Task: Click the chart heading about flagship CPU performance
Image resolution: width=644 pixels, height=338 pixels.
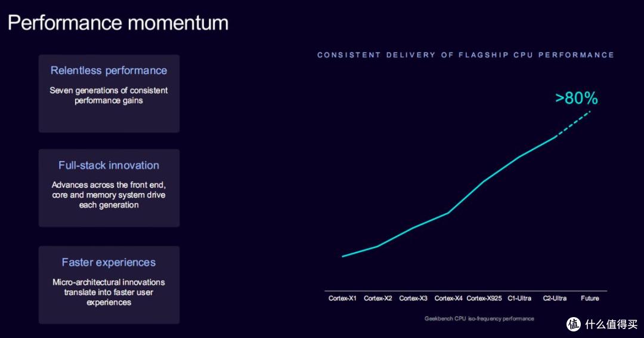Action: (x=466, y=55)
